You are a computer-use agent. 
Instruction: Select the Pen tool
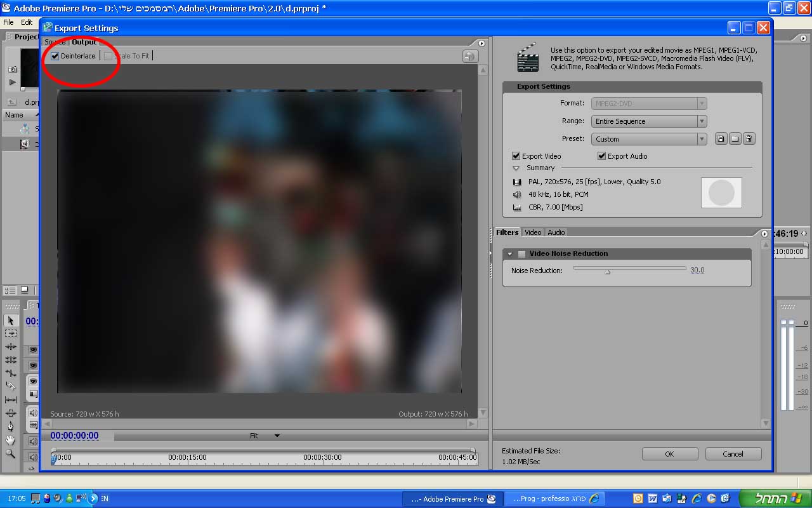pos(11,426)
